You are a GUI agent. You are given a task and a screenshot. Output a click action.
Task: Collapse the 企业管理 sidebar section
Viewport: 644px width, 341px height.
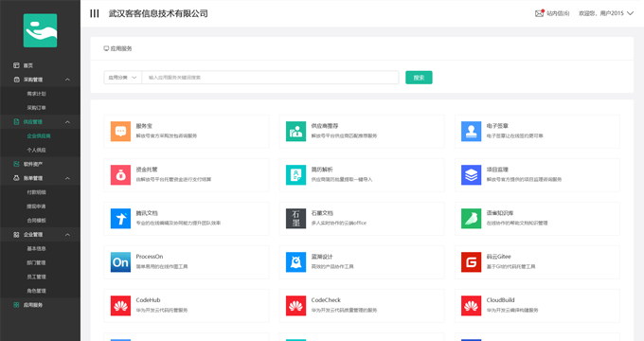67,235
